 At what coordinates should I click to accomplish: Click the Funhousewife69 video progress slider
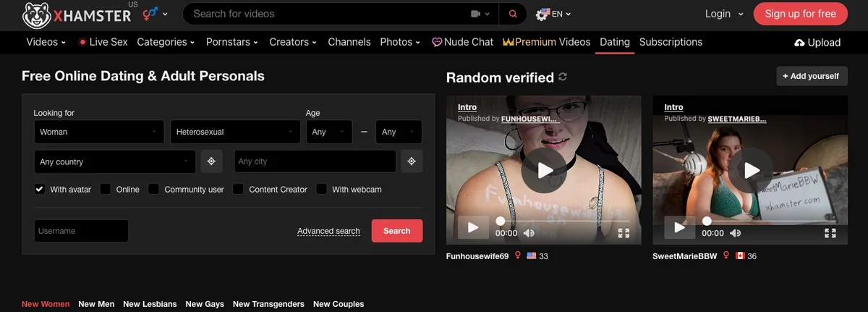563,221
